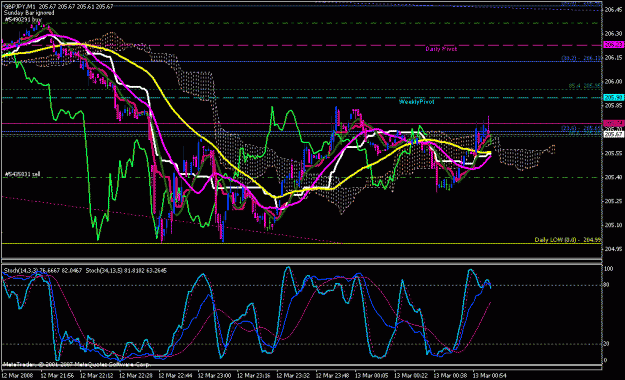Click the 'GBPJPY,M1' chart title text
Viewport: 625px width, 380px height.
(x=19, y=7)
